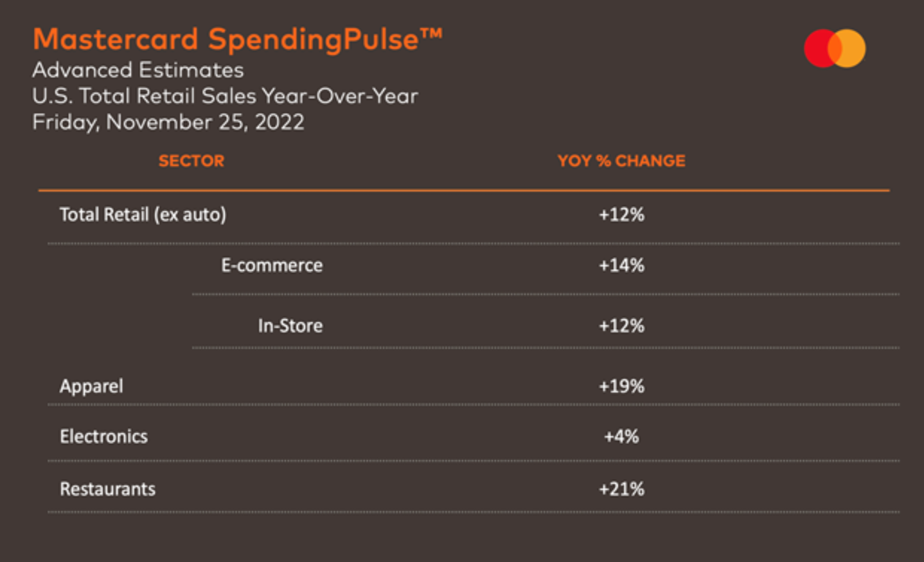Click the SECTOR column header
This screenshot has width=924, height=562.
(x=191, y=161)
